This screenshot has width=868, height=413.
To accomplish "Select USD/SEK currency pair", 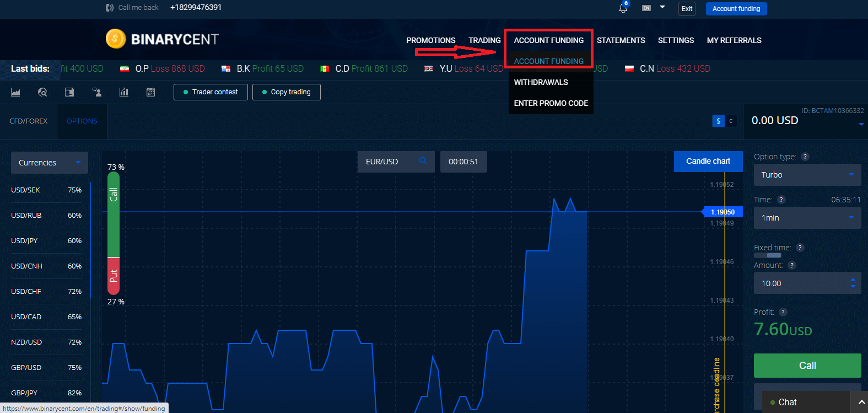I will (46, 190).
